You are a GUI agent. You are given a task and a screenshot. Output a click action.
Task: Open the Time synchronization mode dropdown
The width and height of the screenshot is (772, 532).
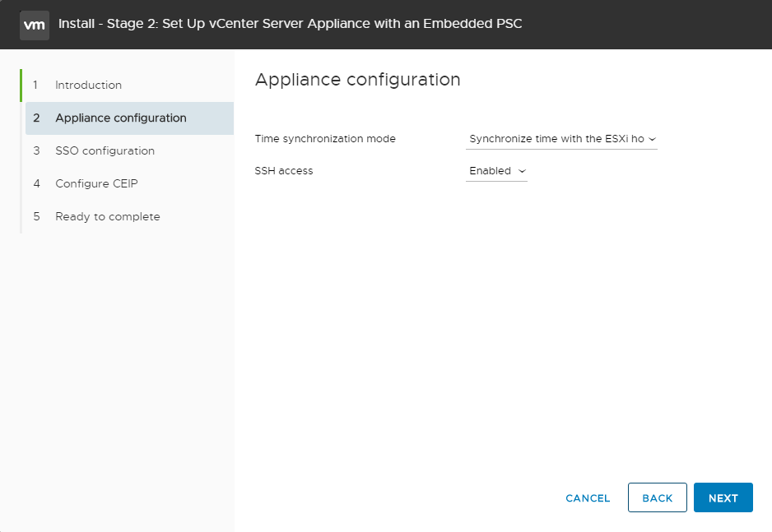560,139
